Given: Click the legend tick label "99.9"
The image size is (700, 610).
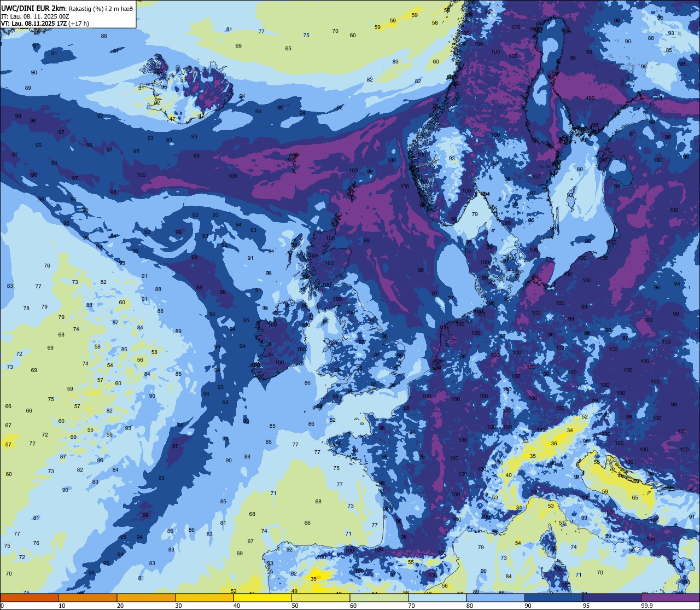Looking at the screenshot, I should coord(647,606).
